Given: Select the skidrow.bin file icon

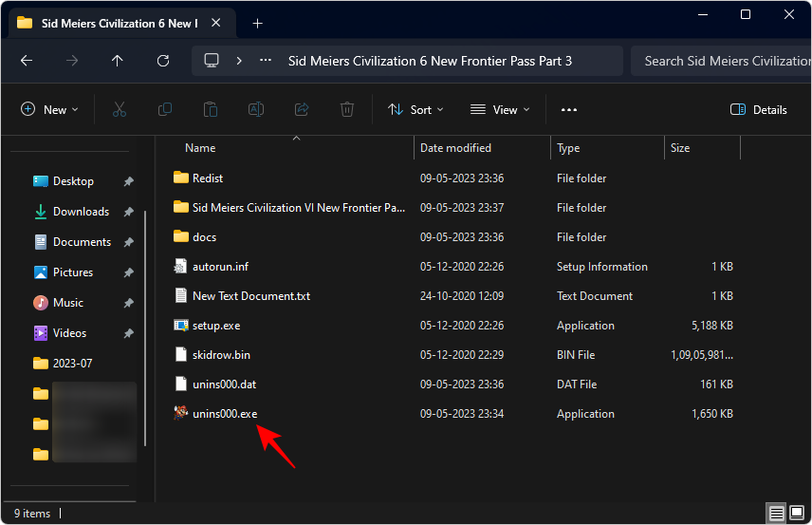Looking at the screenshot, I should [181, 354].
